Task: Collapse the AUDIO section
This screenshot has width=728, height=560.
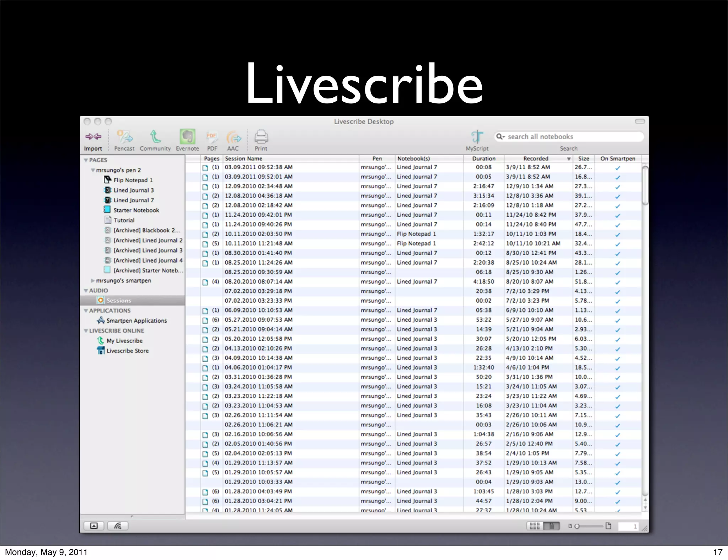Action: tap(86, 291)
